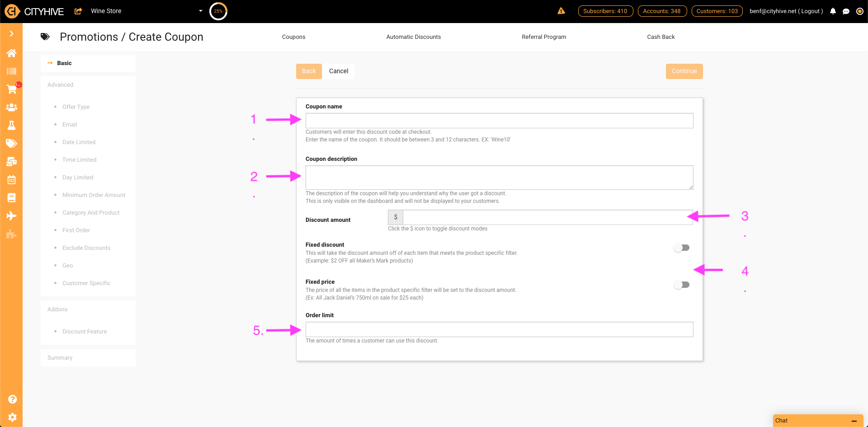Click the Cancel button
The height and width of the screenshot is (427, 868).
(x=339, y=71)
